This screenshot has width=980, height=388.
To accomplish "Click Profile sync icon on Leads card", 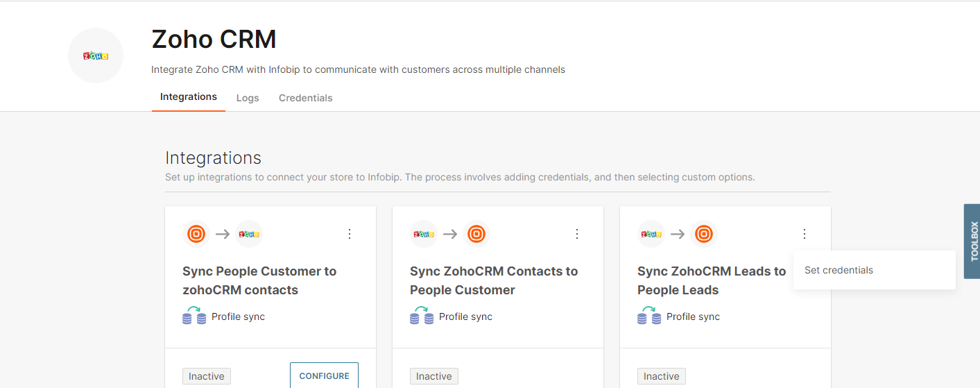I will (649, 317).
